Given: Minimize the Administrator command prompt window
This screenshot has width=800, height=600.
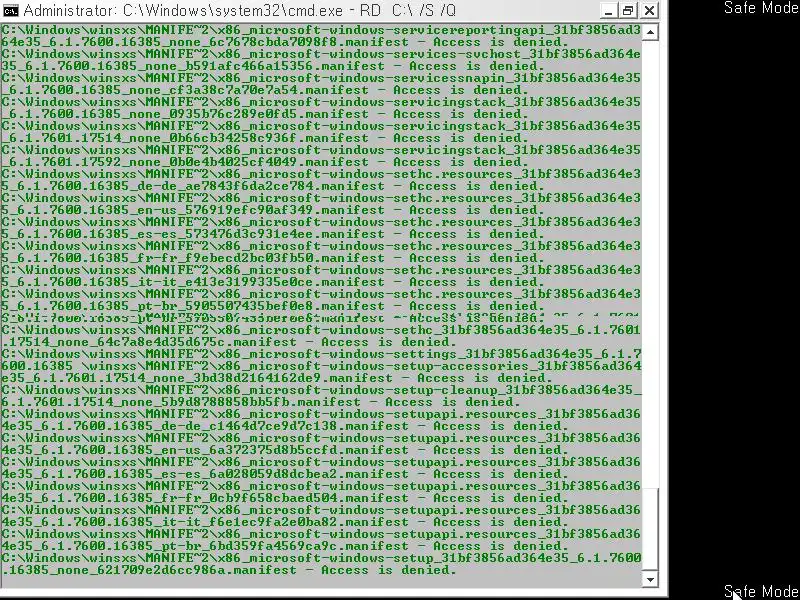Looking at the screenshot, I should (608, 11).
